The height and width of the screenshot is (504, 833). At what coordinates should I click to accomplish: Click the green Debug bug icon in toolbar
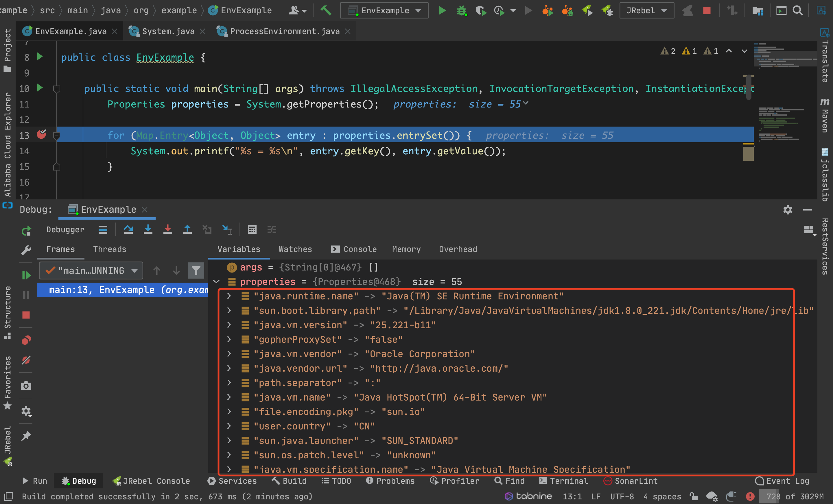(x=461, y=11)
